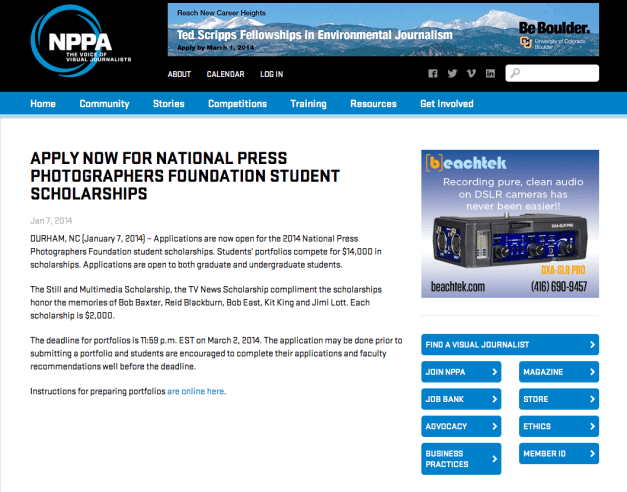Screen dimensions: 627x492
Task: Open the Business Practices button
Action: click(x=461, y=459)
